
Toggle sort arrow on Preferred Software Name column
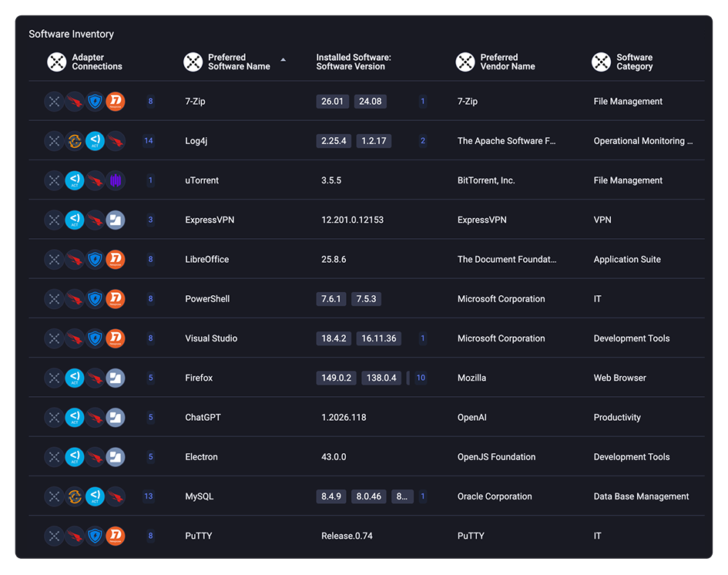click(283, 60)
